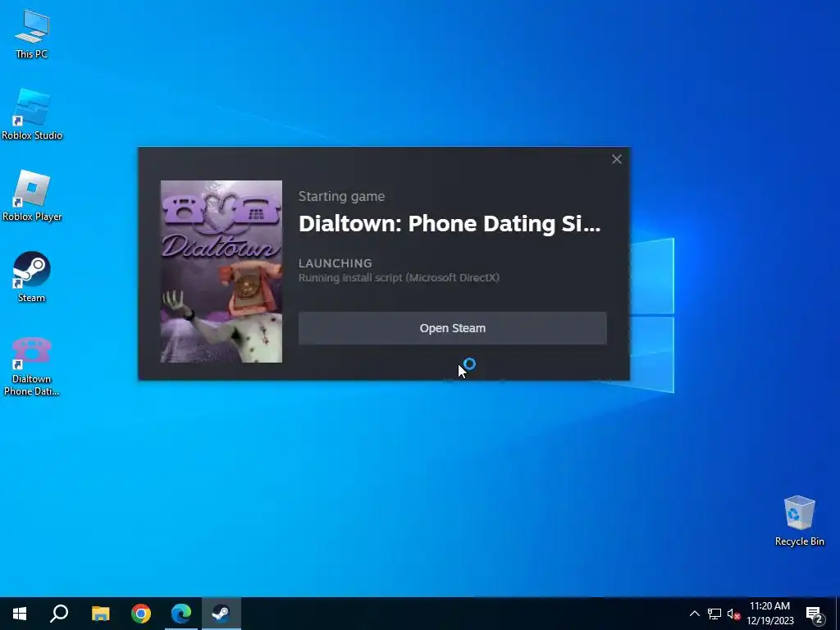Click the muted volume tray icon

pos(733,614)
